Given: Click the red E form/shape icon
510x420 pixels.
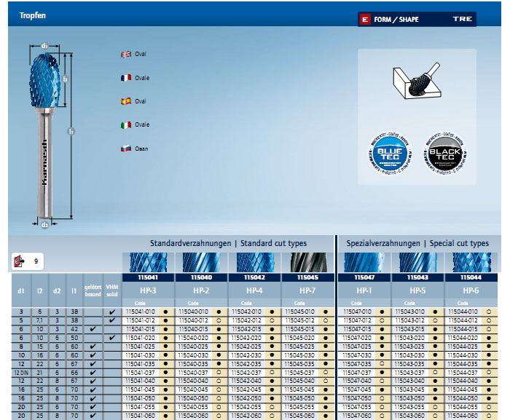Looking at the screenshot, I should coord(366,20).
